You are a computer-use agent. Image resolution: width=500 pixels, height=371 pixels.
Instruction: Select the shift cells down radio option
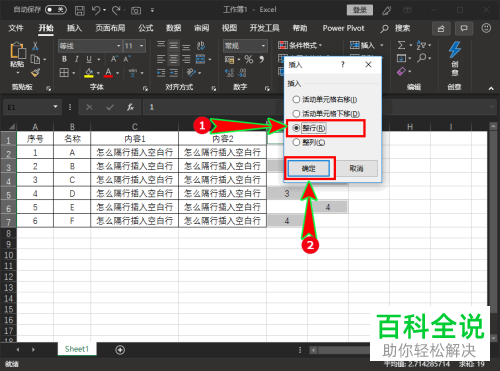(x=296, y=114)
